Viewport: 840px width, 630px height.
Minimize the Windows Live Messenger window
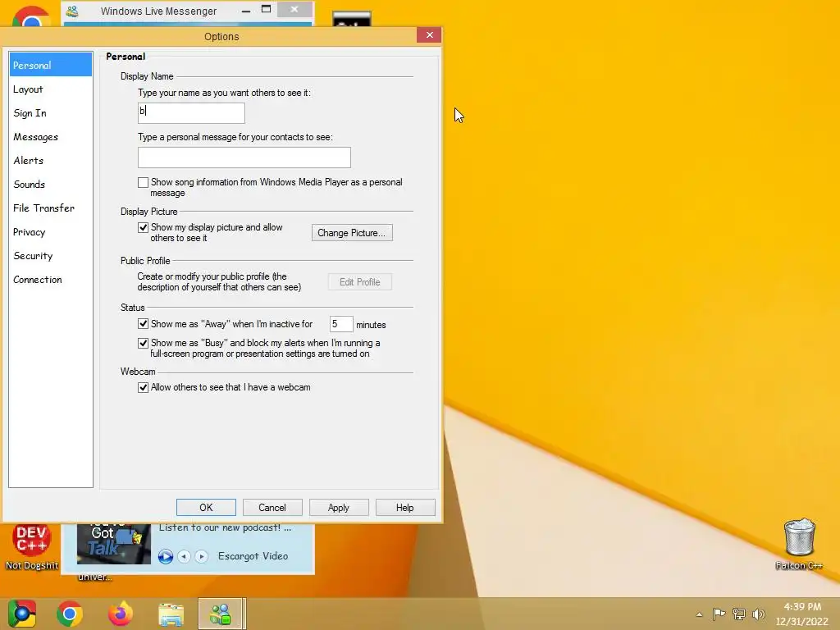[246, 11]
